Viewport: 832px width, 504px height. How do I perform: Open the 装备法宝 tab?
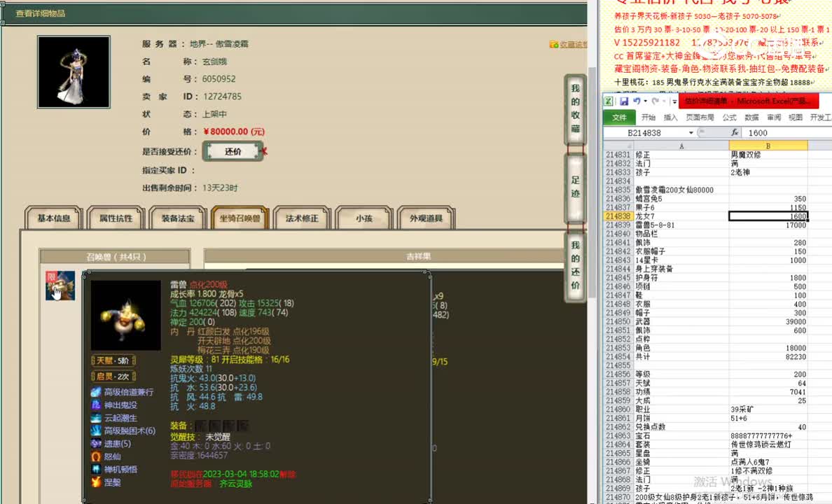(x=178, y=218)
